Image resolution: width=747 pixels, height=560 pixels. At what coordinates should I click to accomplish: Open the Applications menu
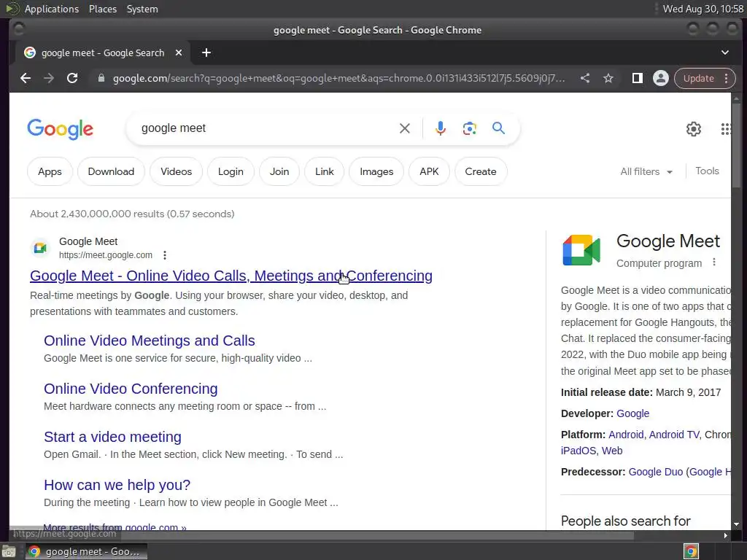(x=52, y=9)
